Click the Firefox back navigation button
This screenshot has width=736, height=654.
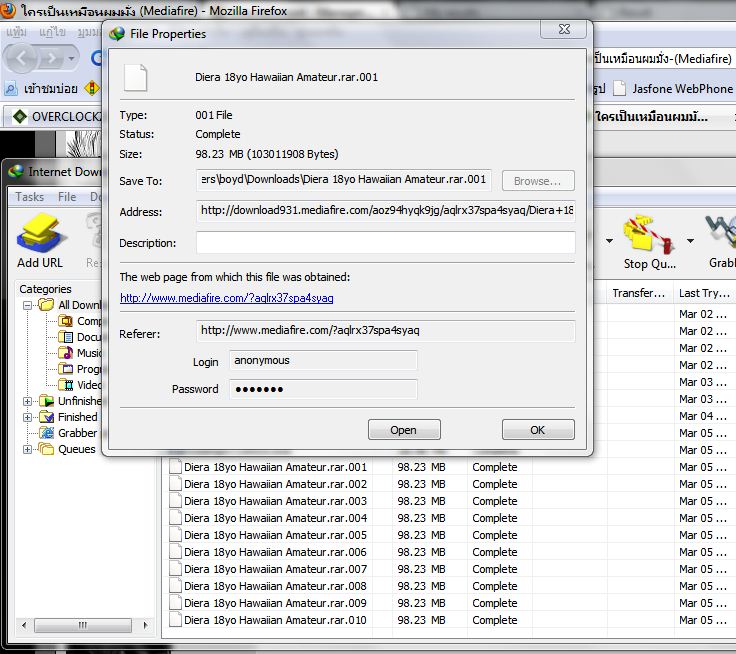[x=21, y=58]
